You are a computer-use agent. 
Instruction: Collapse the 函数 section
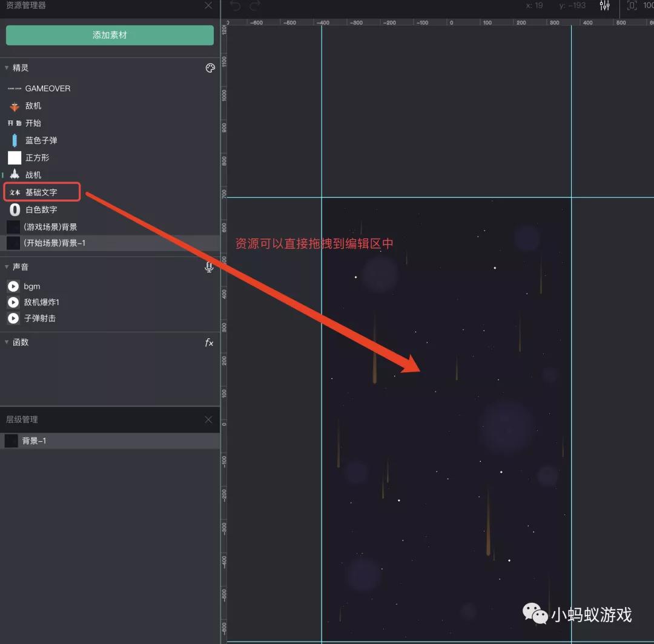pyautogui.click(x=6, y=342)
